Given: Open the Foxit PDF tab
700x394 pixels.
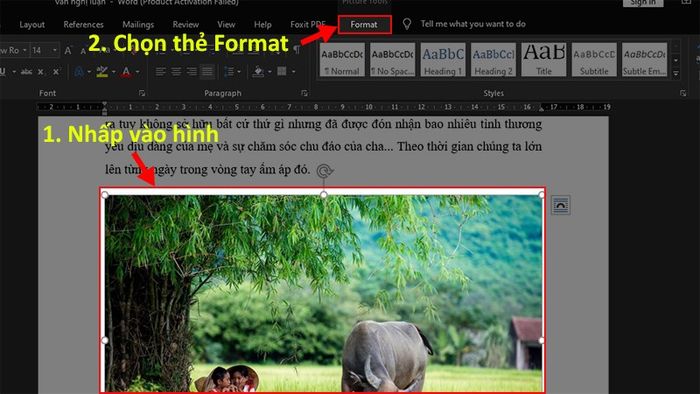Looking at the screenshot, I should (x=307, y=25).
